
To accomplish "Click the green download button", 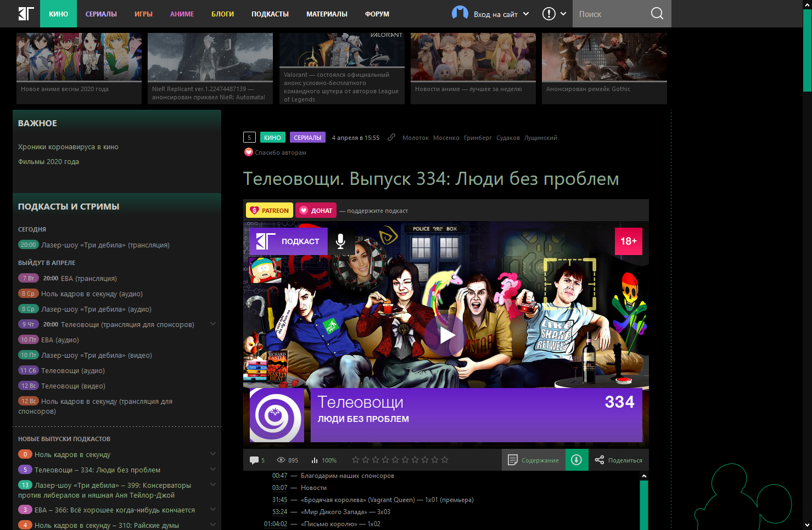I will click(576, 460).
